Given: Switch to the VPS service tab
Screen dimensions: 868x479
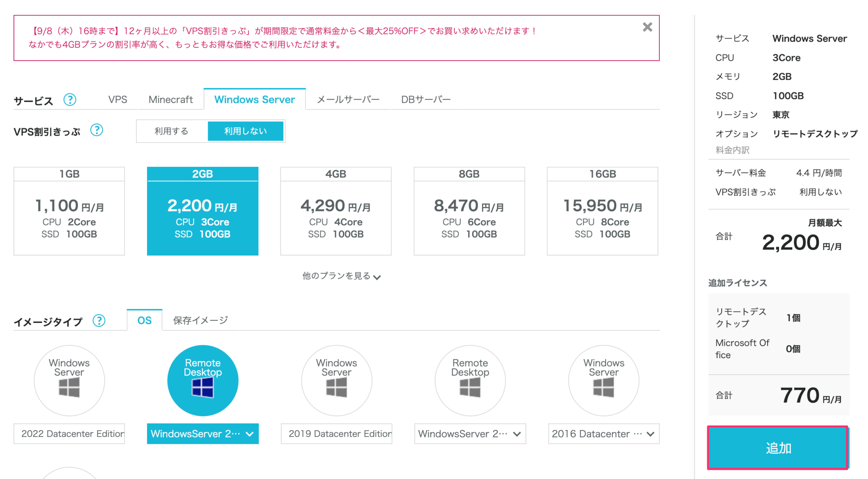Looking at the screenshot, I should [x=117, y=99].
